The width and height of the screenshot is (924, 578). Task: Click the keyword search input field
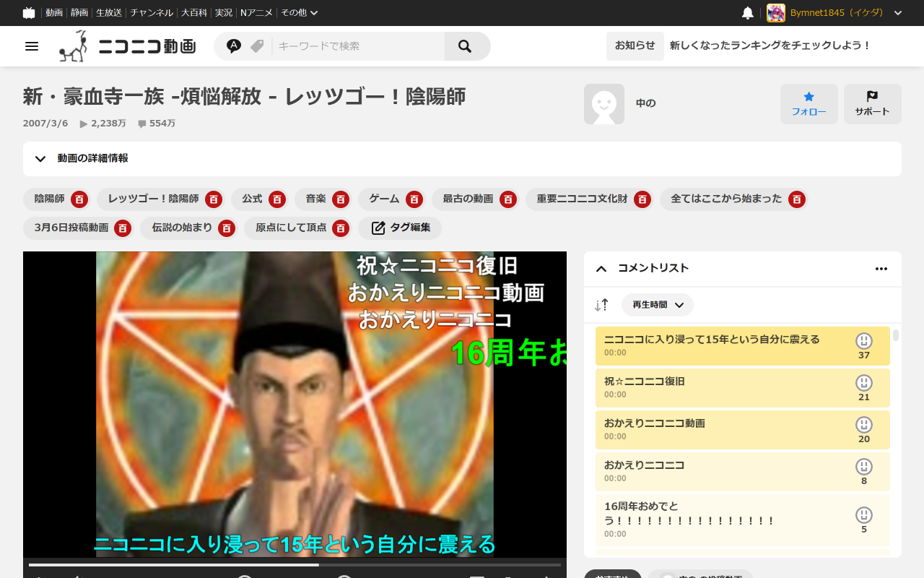tap(358, 46)
